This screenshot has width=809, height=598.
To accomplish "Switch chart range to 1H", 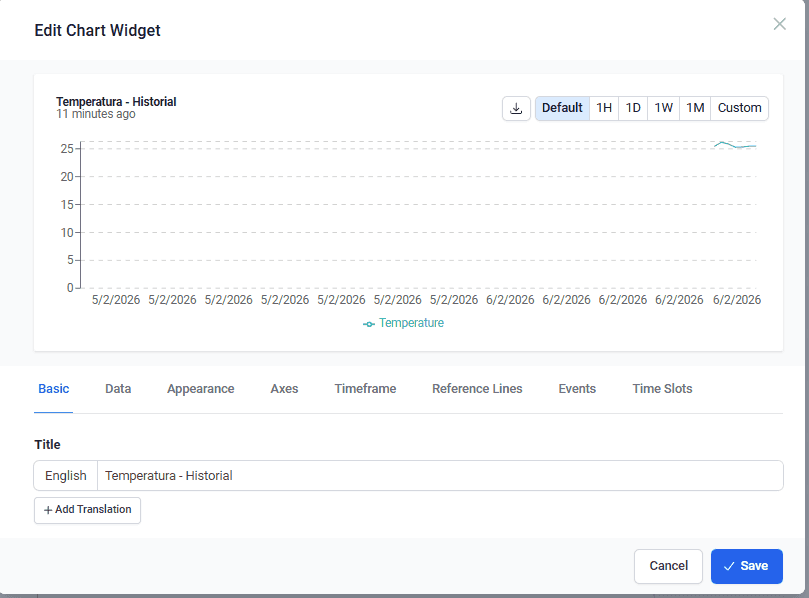I will click(604, 108).
